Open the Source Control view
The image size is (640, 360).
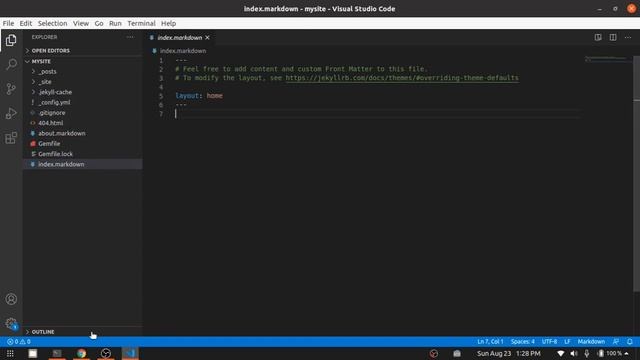point(11,89)
